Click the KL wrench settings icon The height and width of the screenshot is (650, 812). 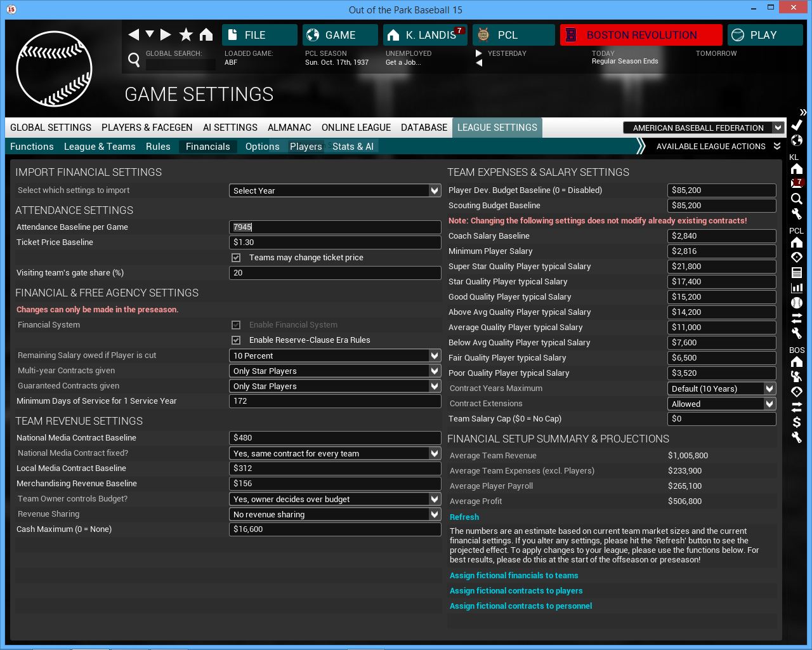click(797, 214)
